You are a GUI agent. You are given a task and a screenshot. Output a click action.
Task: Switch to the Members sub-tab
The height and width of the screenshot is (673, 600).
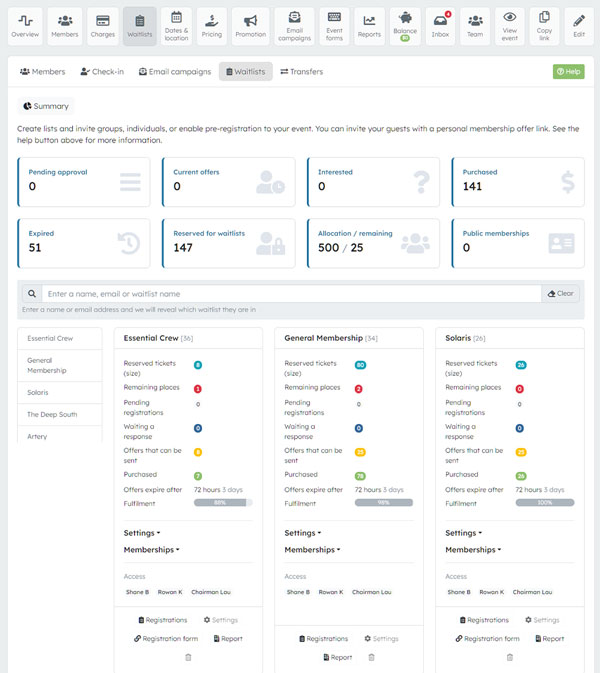pos(42,72)
